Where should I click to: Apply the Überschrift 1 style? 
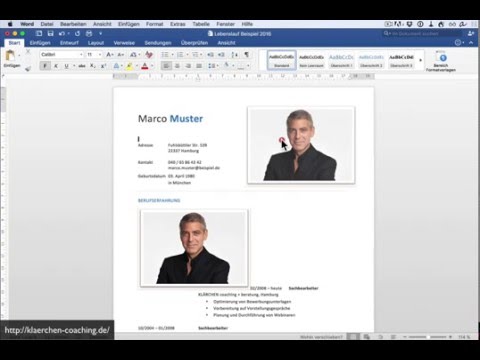point(341,60)
